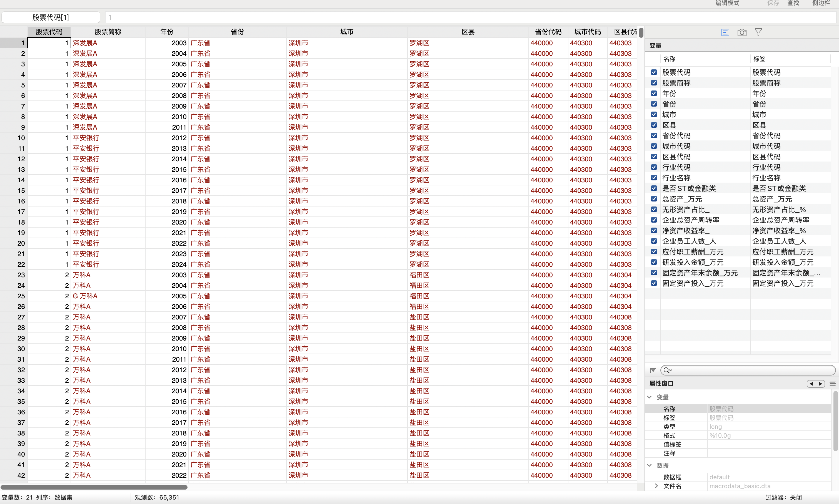Collapse the 数据 section in properties

[x=649, y=465]
